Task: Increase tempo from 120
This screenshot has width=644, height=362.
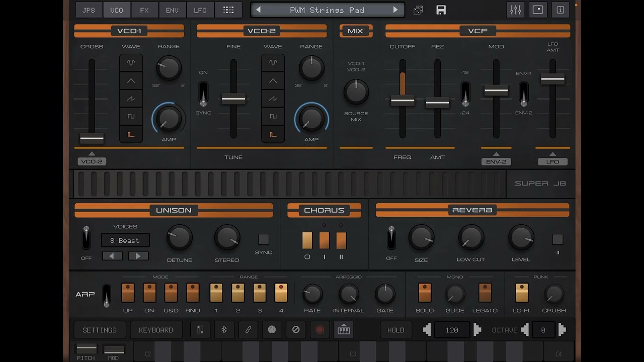Action: point(477,330)
